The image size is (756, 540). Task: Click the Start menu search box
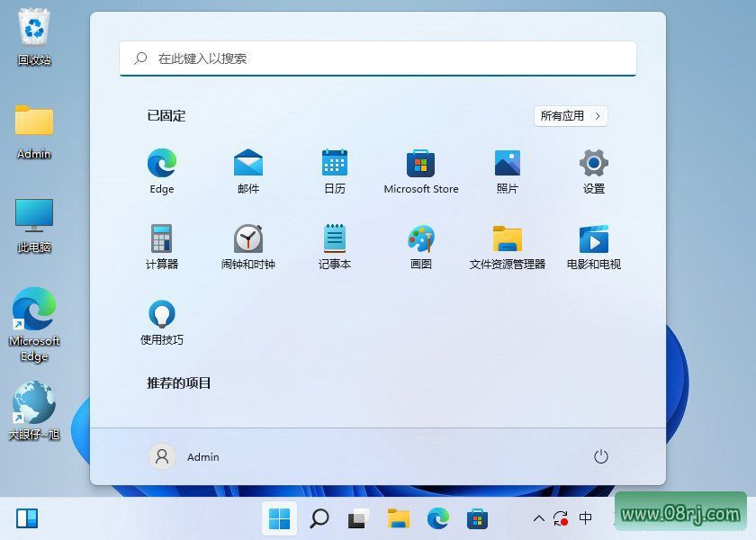378,58
